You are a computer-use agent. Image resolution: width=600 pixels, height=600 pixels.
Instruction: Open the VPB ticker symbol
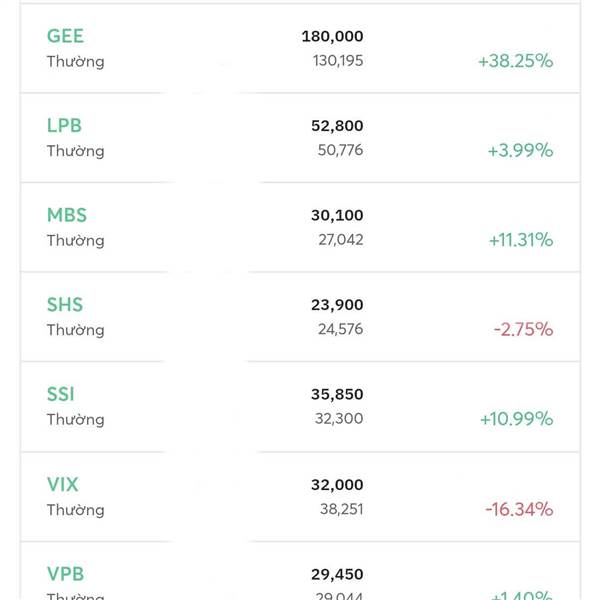(x=65, y=574)
